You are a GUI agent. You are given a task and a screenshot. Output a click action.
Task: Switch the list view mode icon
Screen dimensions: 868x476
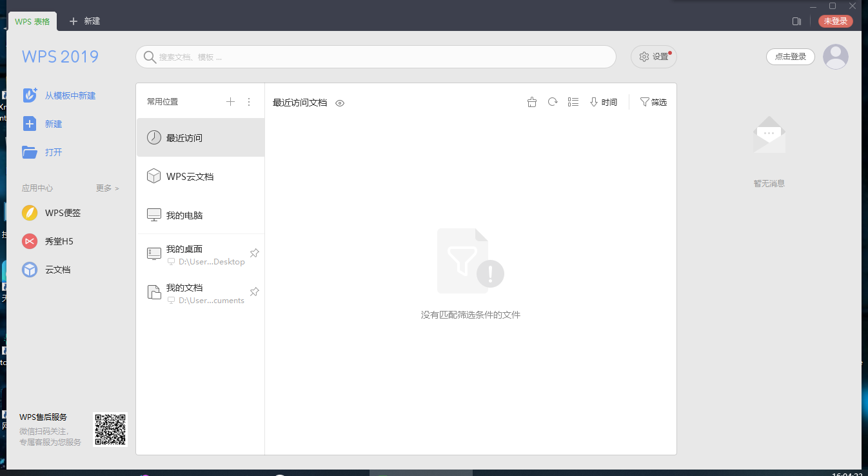coord(573,102)
